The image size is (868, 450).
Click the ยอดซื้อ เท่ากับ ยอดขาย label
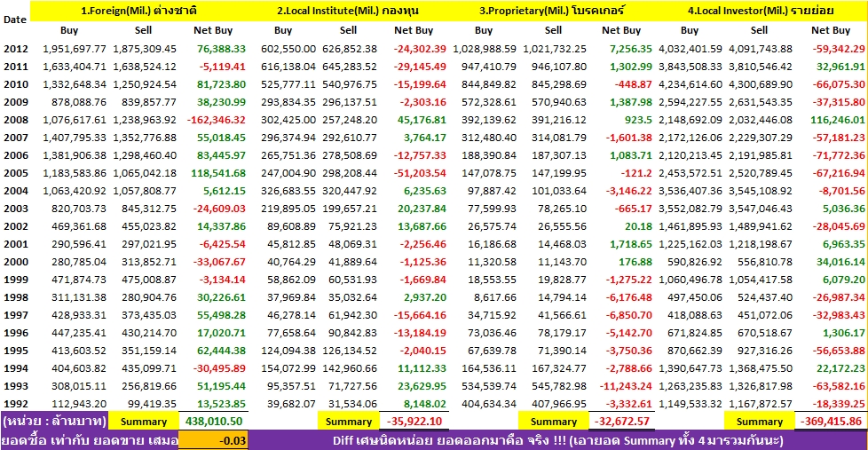(x=90, y=440)
